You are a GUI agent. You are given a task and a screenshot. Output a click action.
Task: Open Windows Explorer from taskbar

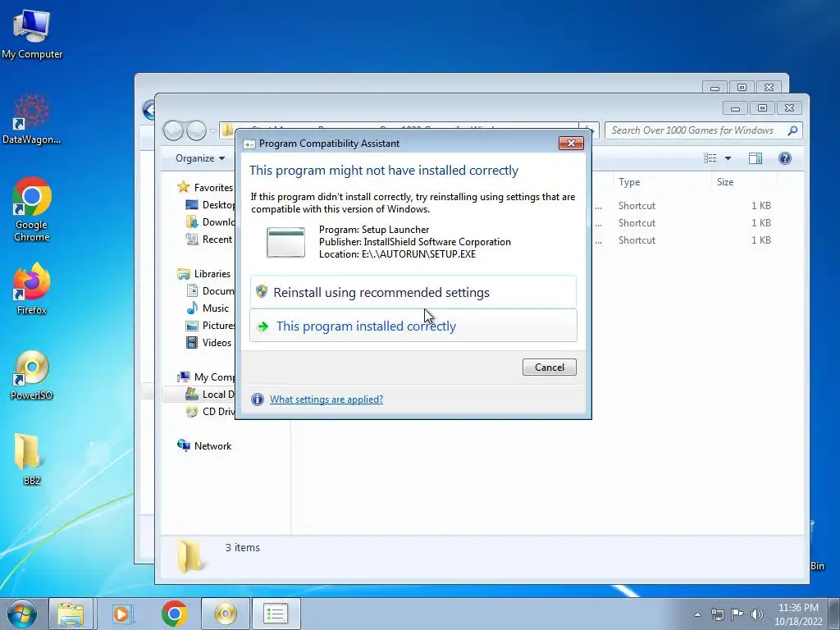coord(71,614)
